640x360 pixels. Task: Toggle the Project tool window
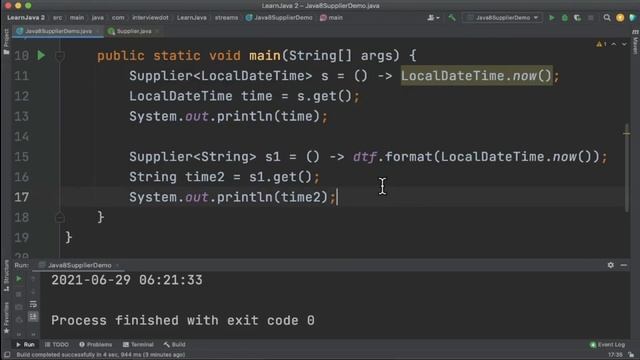[6, 41]
